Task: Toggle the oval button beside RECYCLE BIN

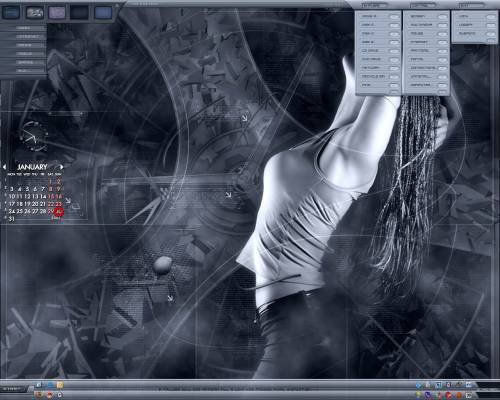Action: click(394, 77)
